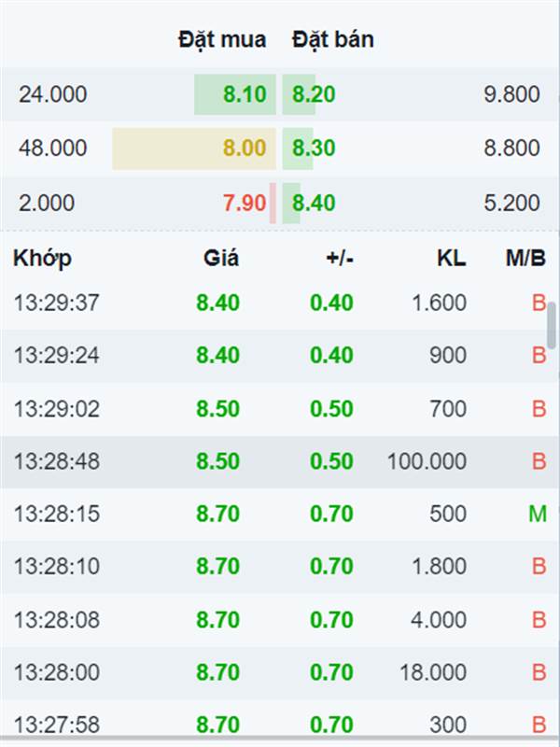The image size is (560, 747).
Task: Select the 13:28:10 trade time
Action: (x=57, y=567)
